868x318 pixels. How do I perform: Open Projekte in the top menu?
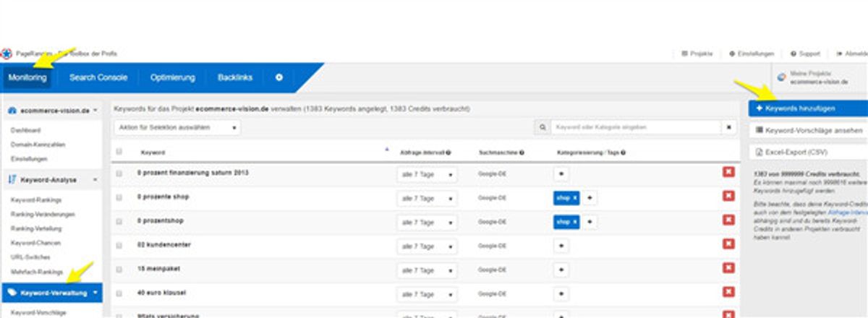coord(697,53)
